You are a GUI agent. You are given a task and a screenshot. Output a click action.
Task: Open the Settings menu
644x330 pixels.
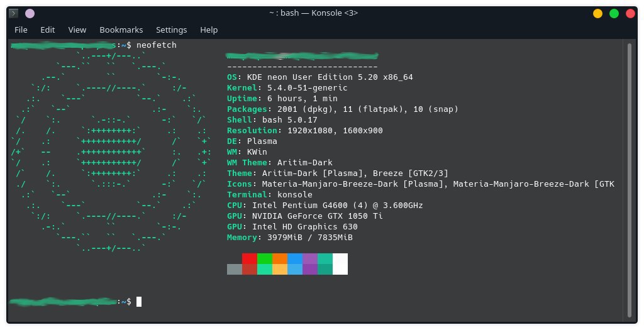pyautogui.click(x=171, y=30)
